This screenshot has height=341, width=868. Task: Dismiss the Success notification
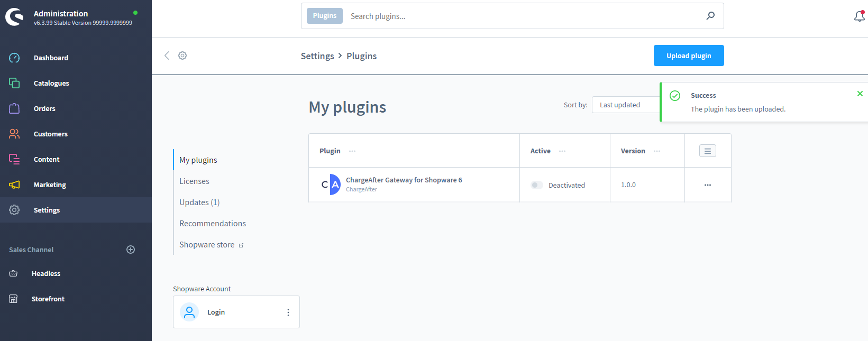point(860,94)
